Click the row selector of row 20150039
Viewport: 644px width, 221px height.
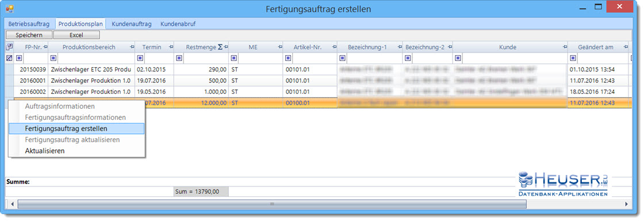(10, 70)
